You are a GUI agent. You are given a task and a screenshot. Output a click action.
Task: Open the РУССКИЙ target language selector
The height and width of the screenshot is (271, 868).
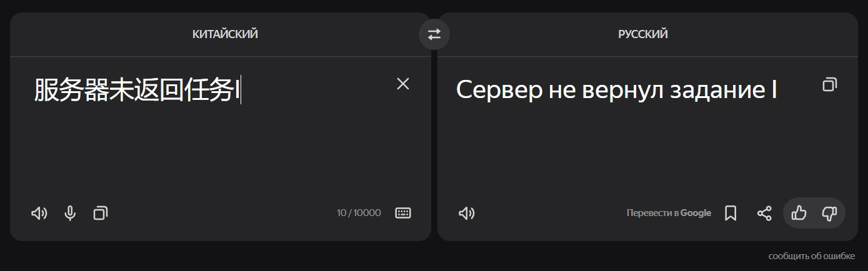tap(643, 34)
